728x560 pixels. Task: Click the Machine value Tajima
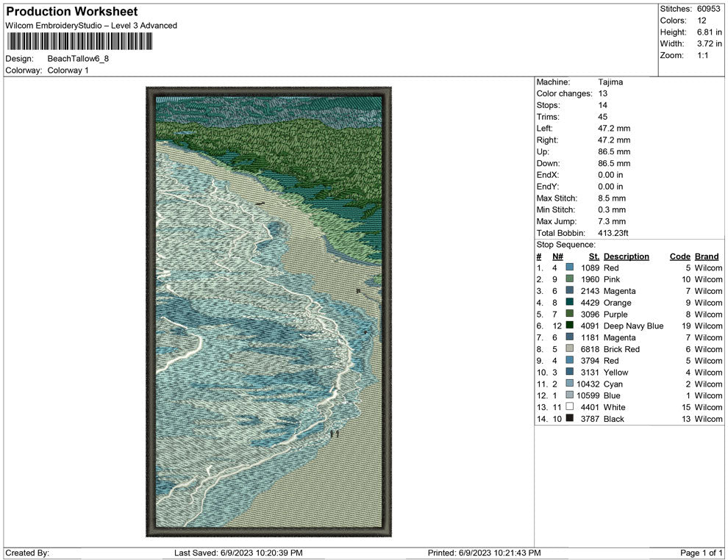610,82
